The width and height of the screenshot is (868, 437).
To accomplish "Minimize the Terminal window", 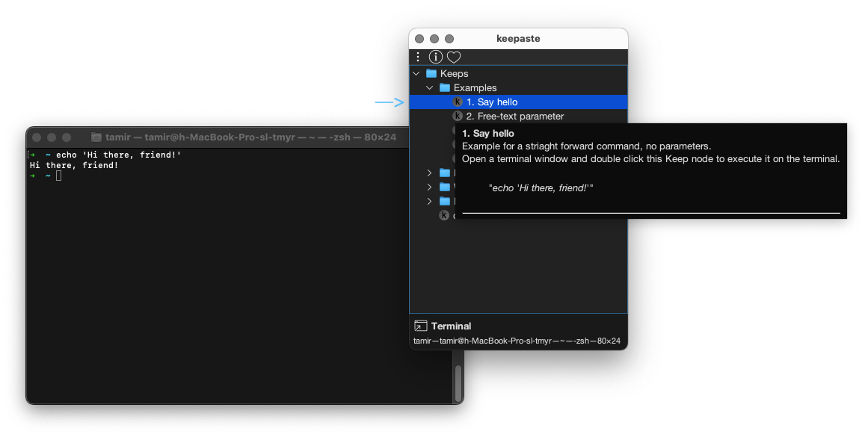I will click(52, 137).
